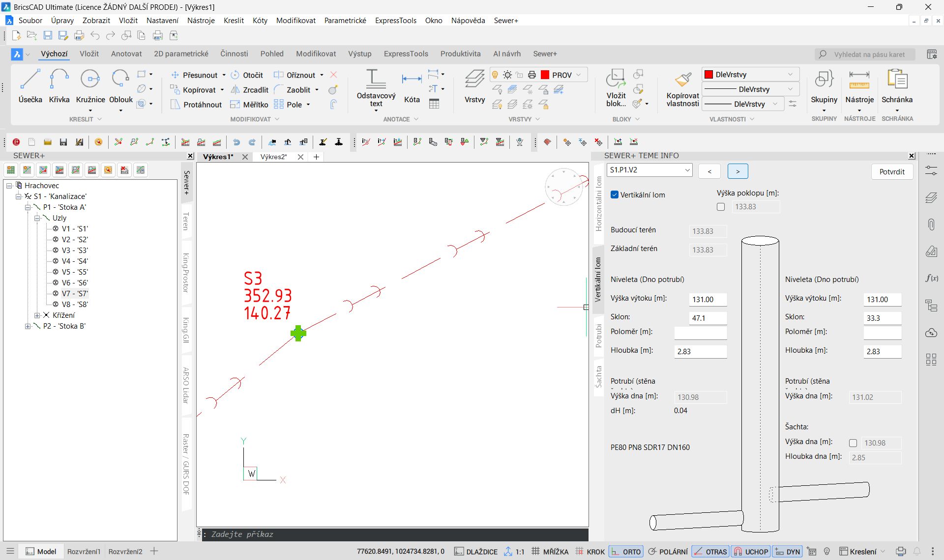Click the Kopírovat vlastnosti brush icon

coord(682,80)
